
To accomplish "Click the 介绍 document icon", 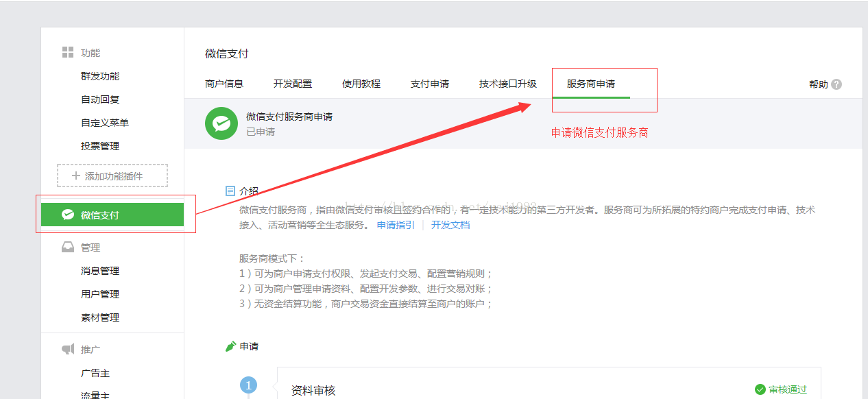I will point(230,191).
